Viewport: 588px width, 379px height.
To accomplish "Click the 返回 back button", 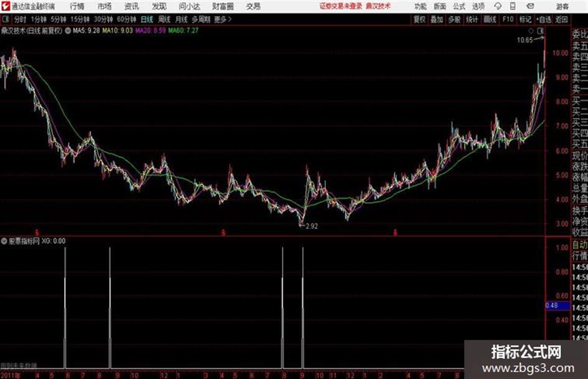I will [561, 19].
